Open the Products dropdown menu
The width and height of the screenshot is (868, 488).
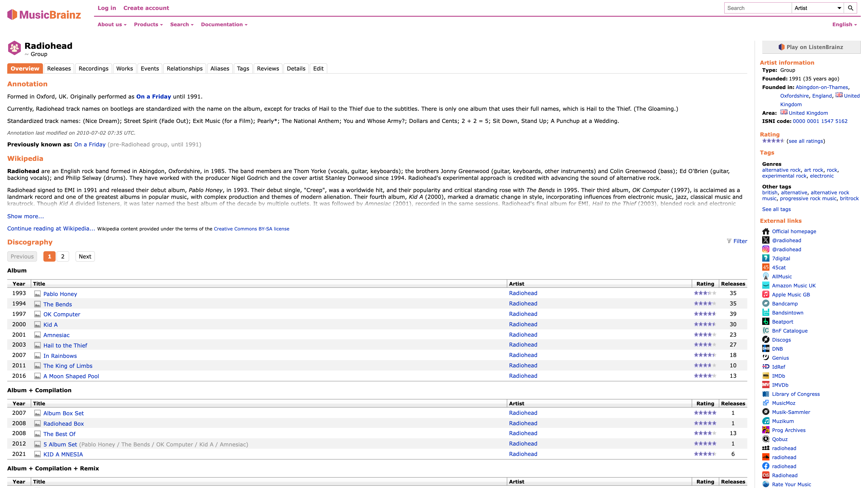(x=148, y=25)
